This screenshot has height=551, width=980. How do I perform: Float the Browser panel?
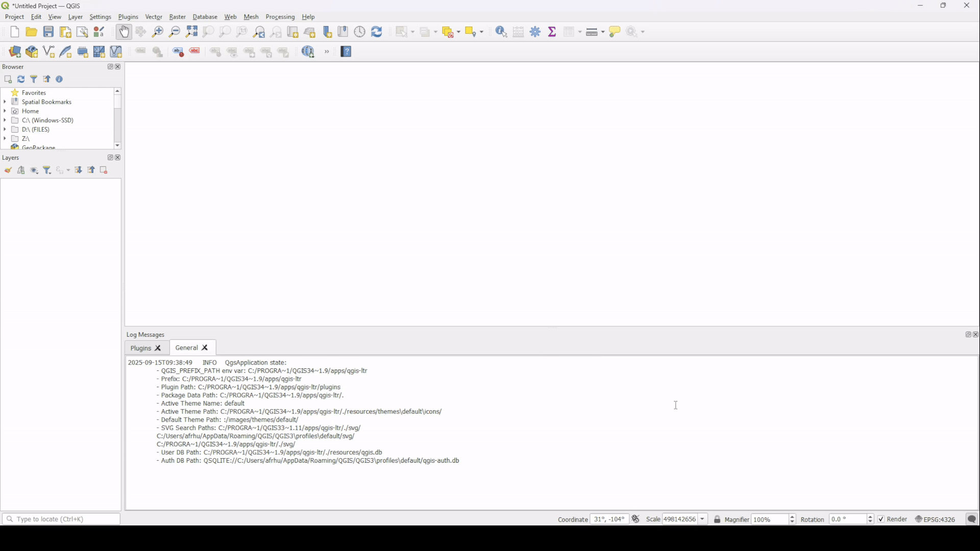110,67
